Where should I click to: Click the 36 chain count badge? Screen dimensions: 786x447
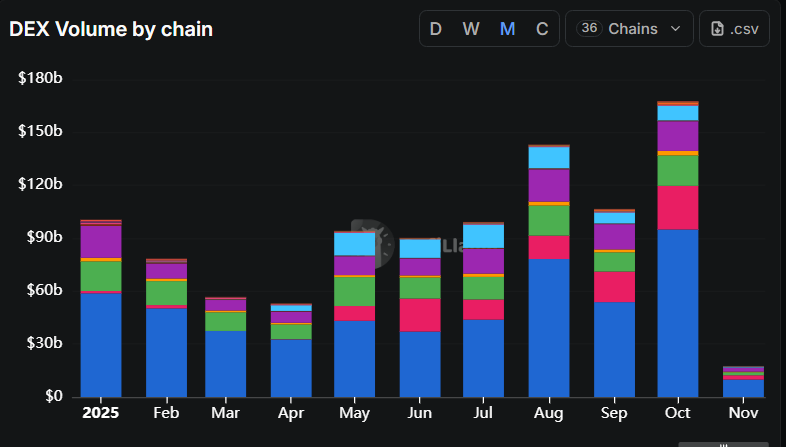tap(589, 29)
